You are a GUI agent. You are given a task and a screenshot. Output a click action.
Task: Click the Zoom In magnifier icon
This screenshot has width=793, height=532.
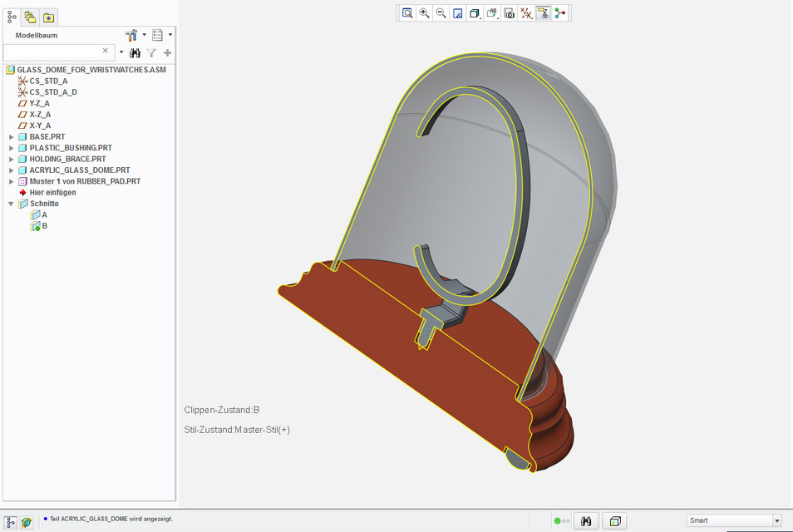point(425,13)
